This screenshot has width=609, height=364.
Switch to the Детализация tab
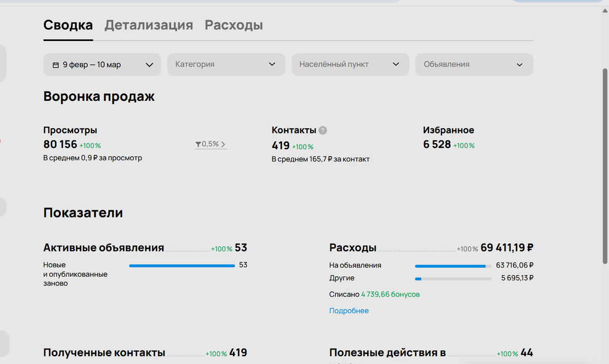click(148, 25)
